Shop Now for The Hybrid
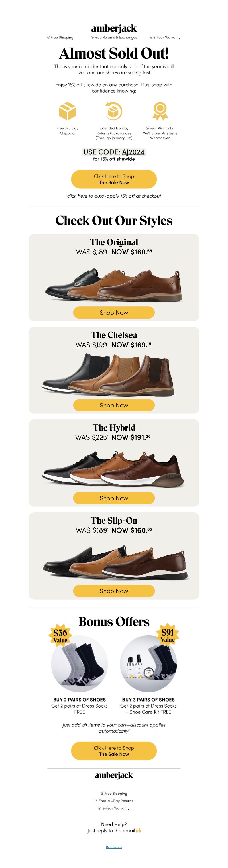 point(114,498)
